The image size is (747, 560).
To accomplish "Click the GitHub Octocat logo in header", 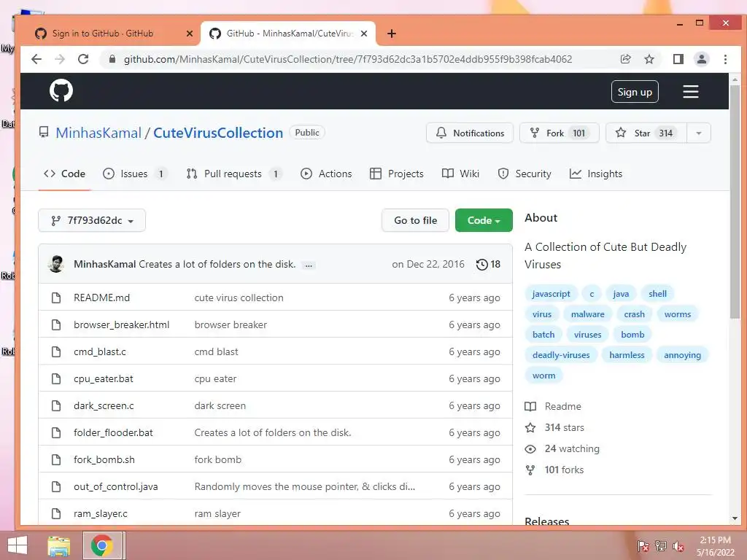I will point(61,90).
